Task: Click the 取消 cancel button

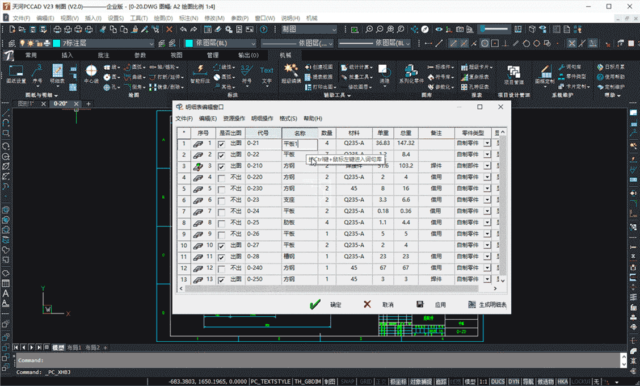Action: tap(378, 304)
